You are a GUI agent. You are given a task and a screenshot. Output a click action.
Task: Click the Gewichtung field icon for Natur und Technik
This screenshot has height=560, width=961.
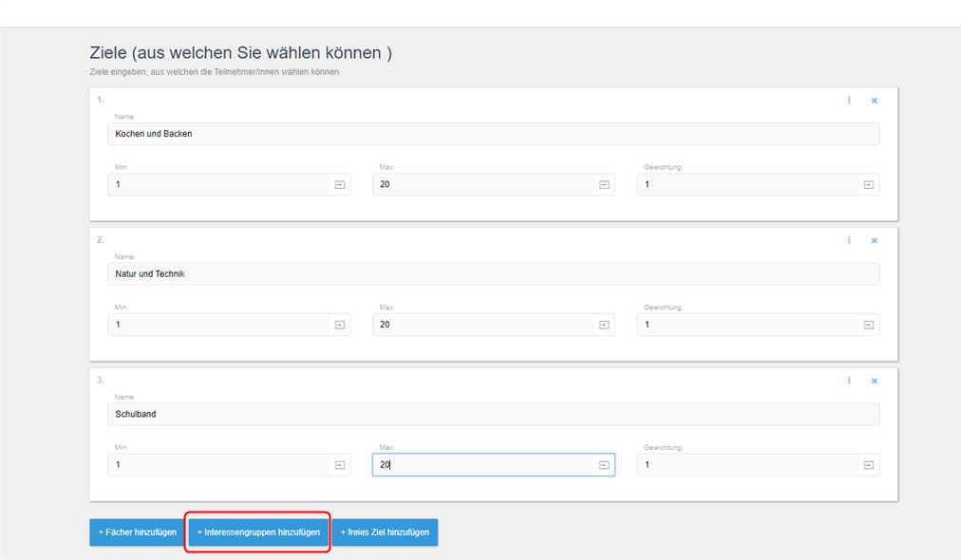869,325
